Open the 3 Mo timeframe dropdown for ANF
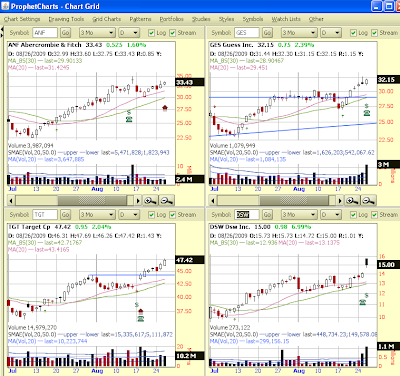Screen dimensions: 400x376 pyautogui.click(x=97, y=33)
